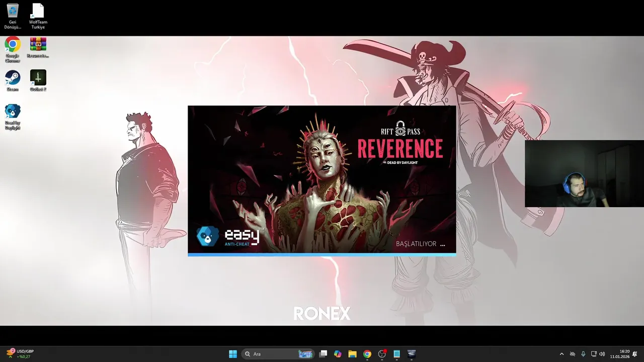This screenshot has width=644, height=362.
Task: Open the volume speaker tray icon
Action: [602, 354]
